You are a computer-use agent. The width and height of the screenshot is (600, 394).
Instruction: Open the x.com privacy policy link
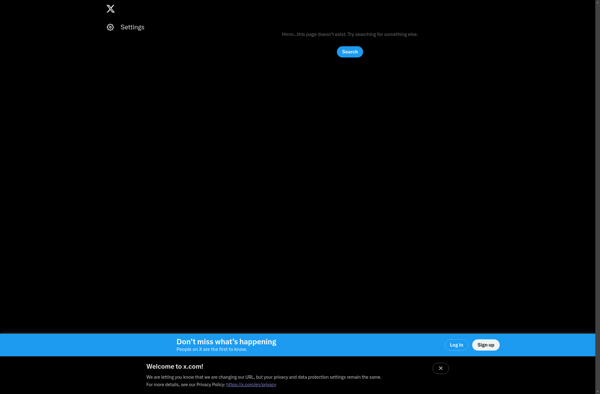(251, 384)
